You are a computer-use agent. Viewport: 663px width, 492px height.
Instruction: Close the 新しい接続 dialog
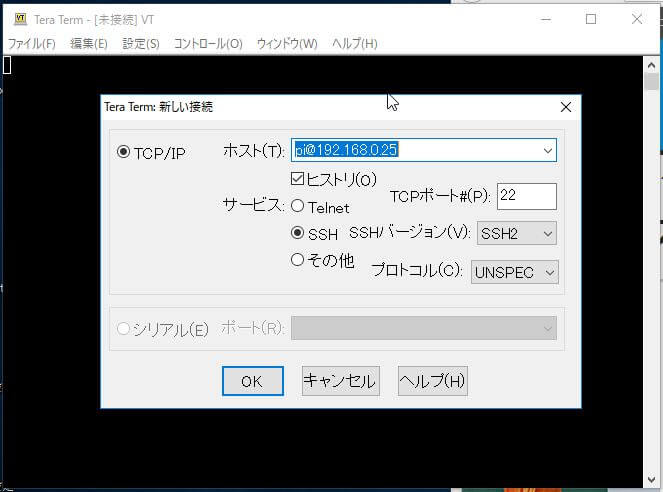(566, 107)
